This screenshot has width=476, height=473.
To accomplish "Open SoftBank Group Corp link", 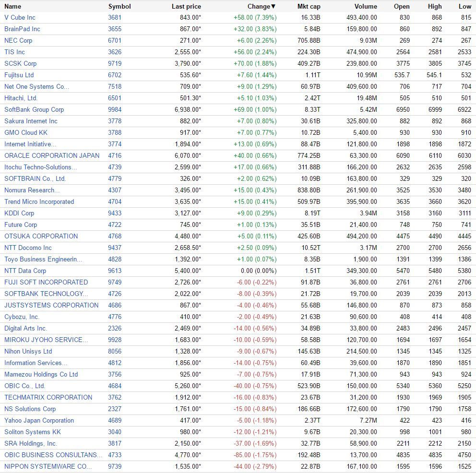I will pyautogui.click(x=34, y=110).
